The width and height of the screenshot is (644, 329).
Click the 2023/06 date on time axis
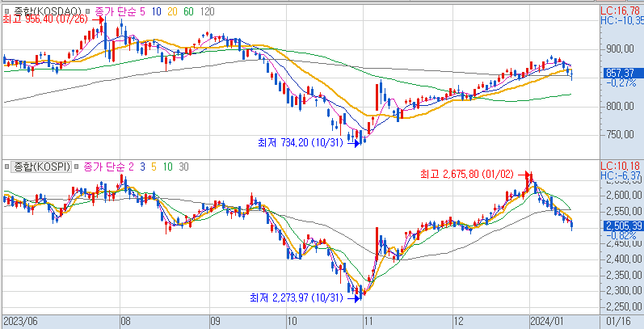pyautogui.click(x=19, y=321)
